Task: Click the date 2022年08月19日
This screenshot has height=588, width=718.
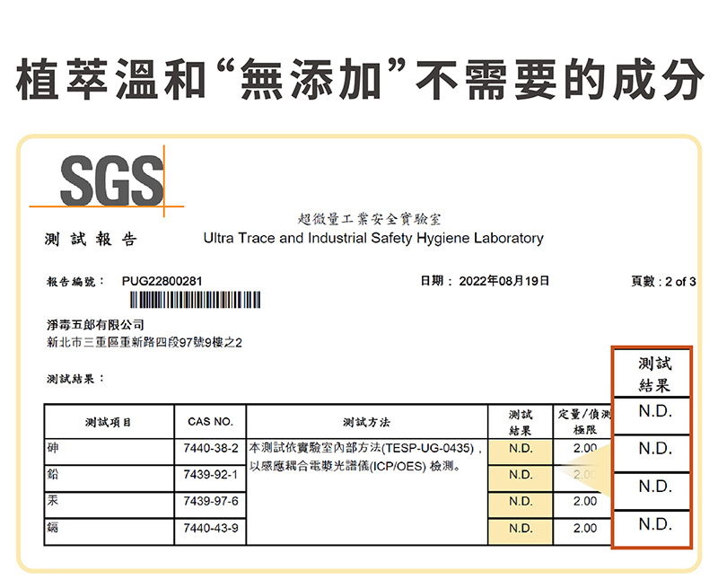Action: 503,282
